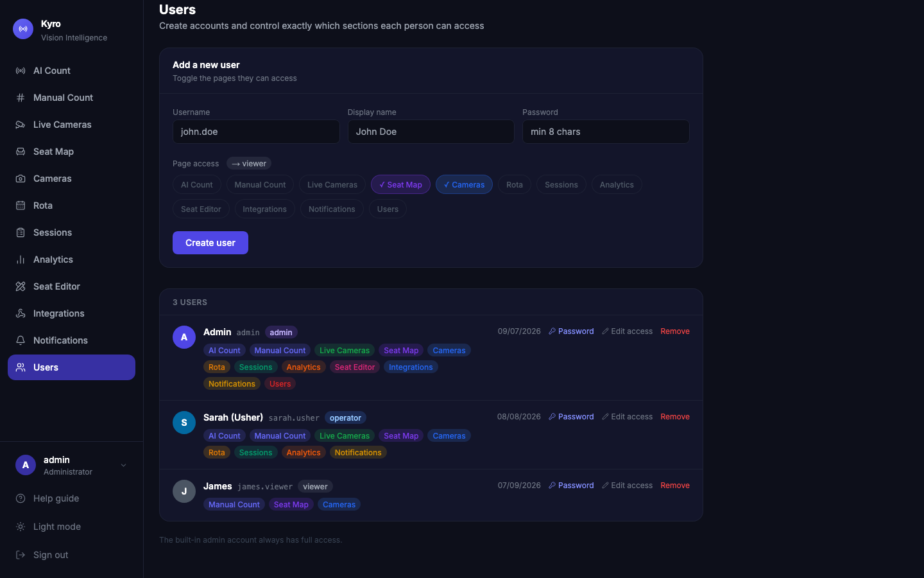
Task: Deselect the checked Seat Map access chip
Action: (x=400, y=185)
